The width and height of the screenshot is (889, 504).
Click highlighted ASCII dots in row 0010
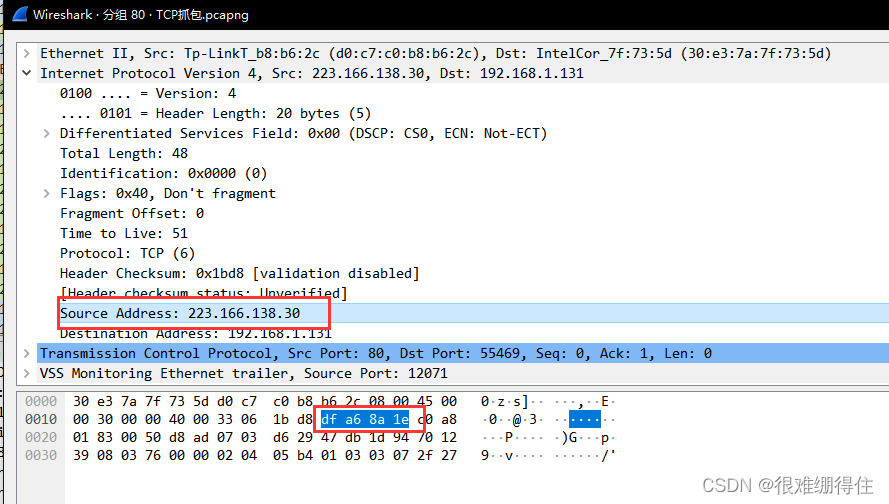tap(585, 420)
